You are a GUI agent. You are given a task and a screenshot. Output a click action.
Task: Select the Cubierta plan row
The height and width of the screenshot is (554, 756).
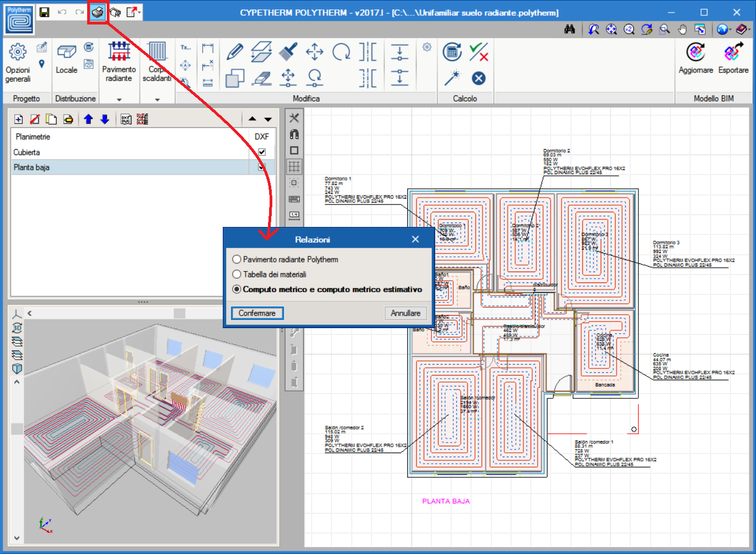(143, 152)
